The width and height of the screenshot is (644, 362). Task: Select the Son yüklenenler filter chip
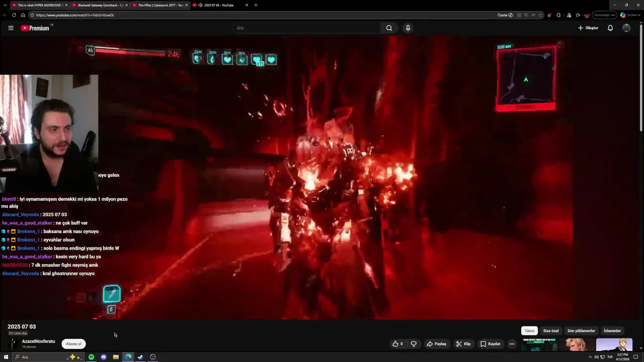click(581, 331)
